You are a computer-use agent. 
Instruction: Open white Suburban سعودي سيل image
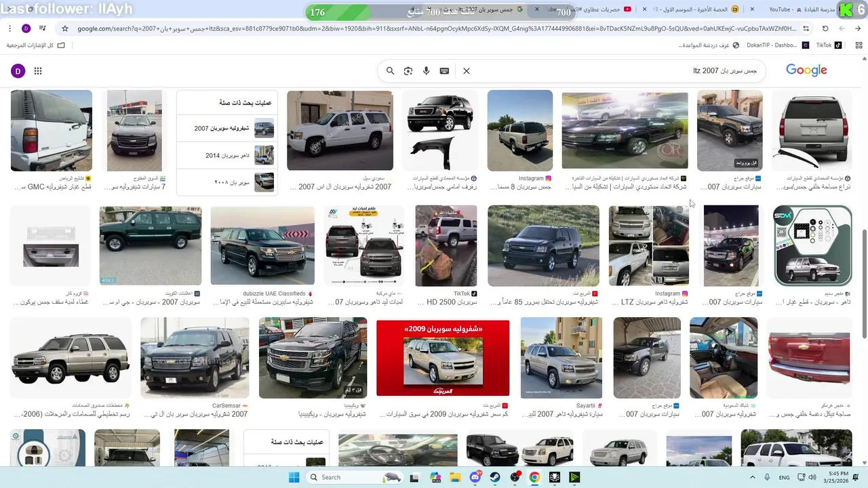[340, 130]
